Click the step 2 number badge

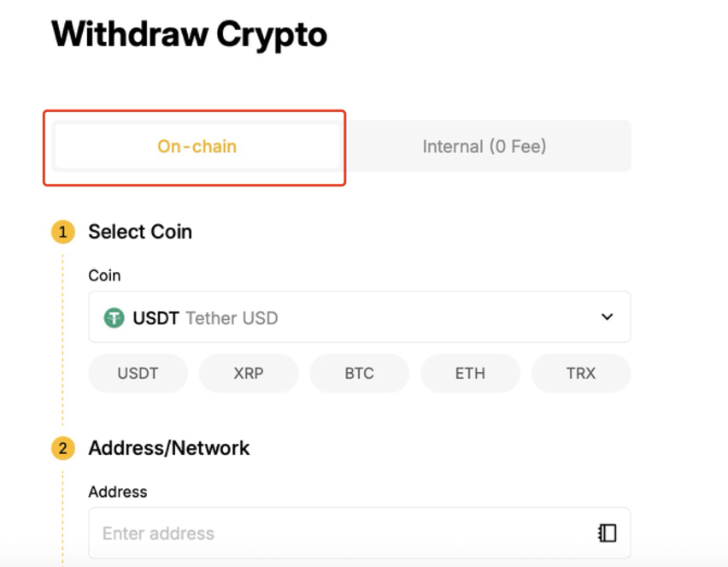pos(62,448)
